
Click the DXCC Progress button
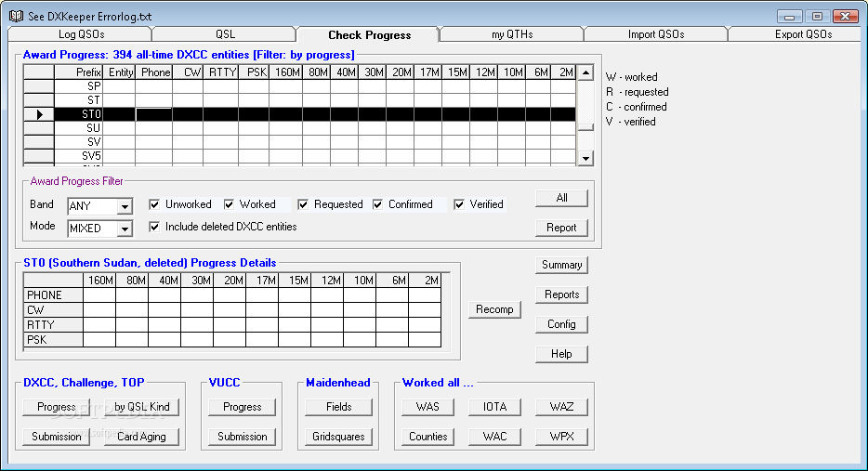(x=57, y=407)
